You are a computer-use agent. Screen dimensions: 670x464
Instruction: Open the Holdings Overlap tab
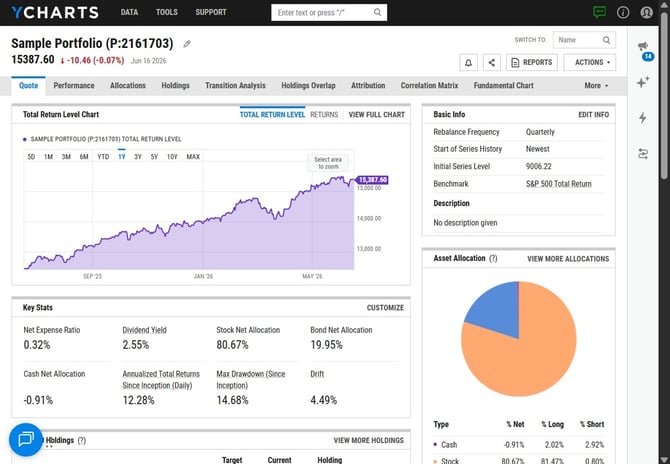(x=308, y=85)
